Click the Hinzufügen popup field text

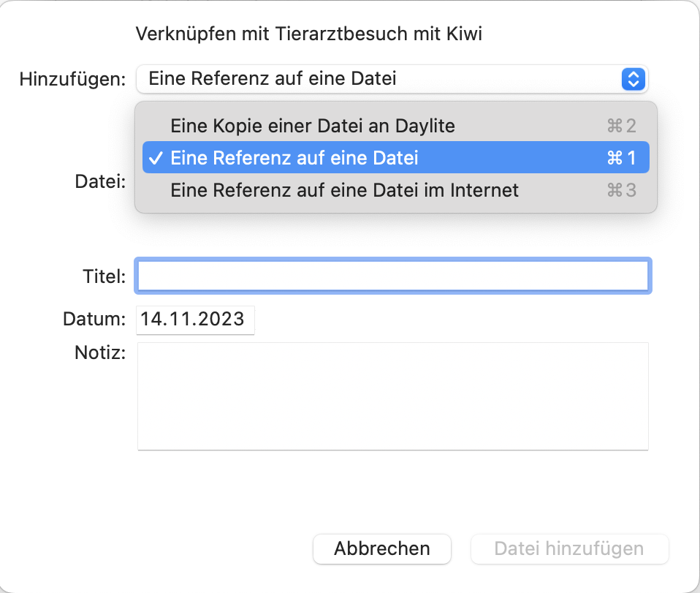pos(272,79)
